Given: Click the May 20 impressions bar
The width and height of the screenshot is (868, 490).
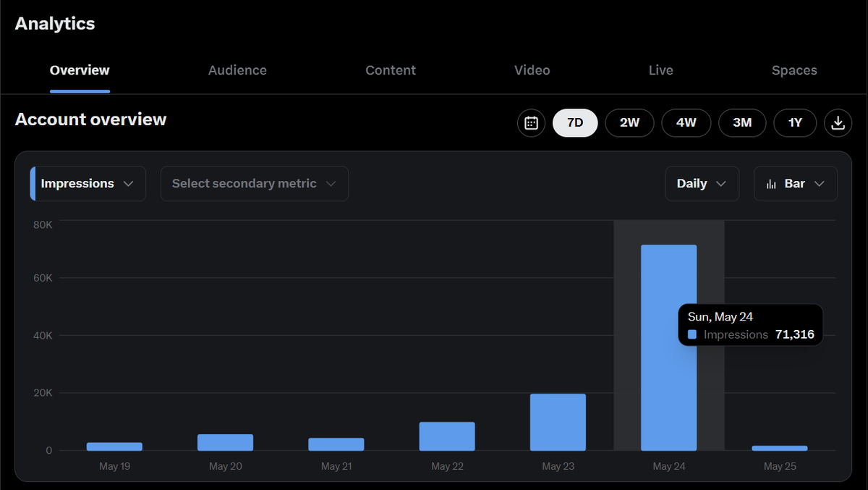Looking at the screenshot, I should [225, 442].
